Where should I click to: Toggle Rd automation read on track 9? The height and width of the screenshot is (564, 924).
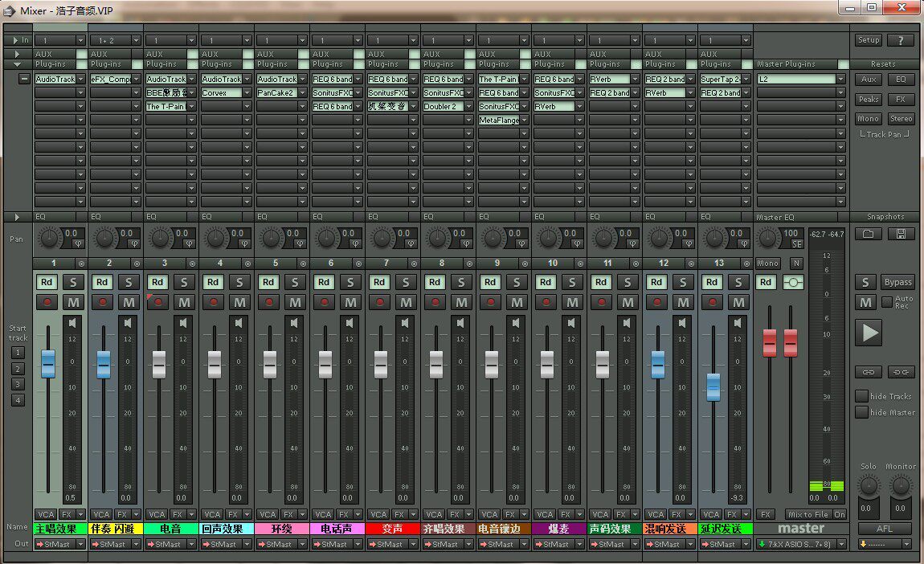click(490, 282)
